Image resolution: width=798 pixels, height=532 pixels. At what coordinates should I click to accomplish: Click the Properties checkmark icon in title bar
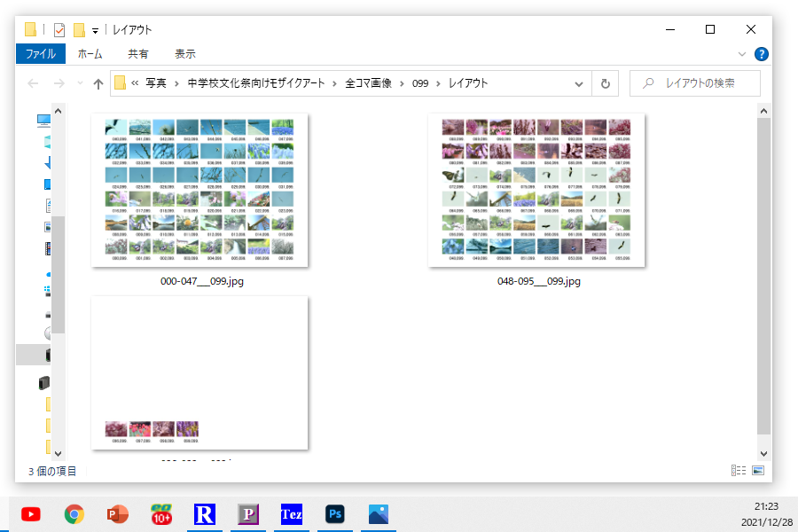pos(59,30)
